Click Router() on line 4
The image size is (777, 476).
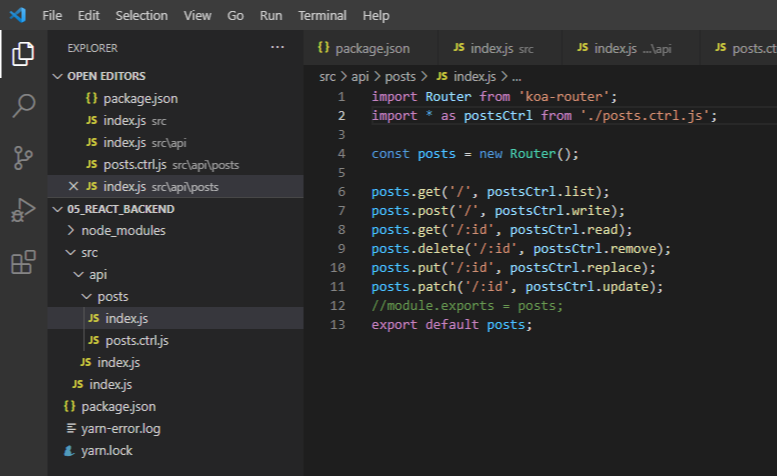tap(540, 154)
